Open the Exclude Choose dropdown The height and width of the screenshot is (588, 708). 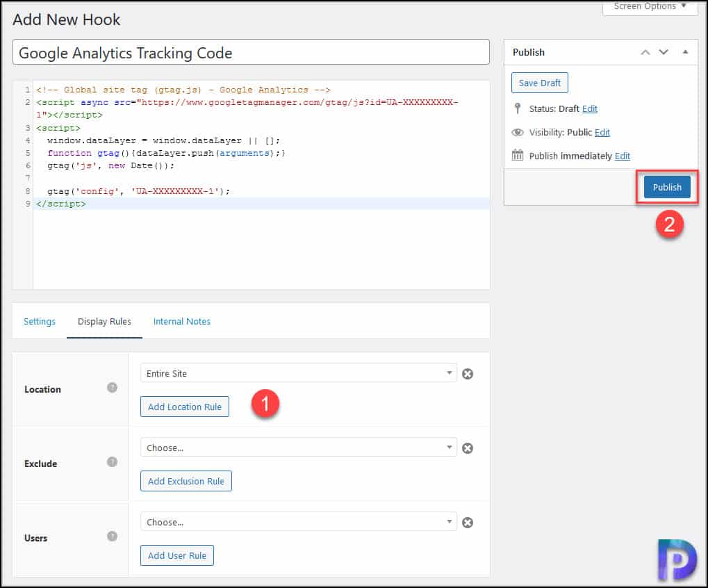point(299,448)
